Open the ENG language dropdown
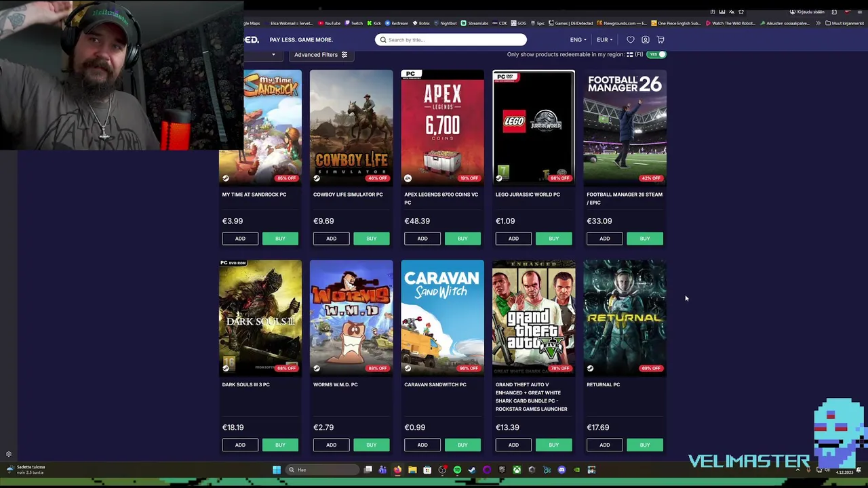The height and width of the screenshot is (488, 868). (578, 40)
